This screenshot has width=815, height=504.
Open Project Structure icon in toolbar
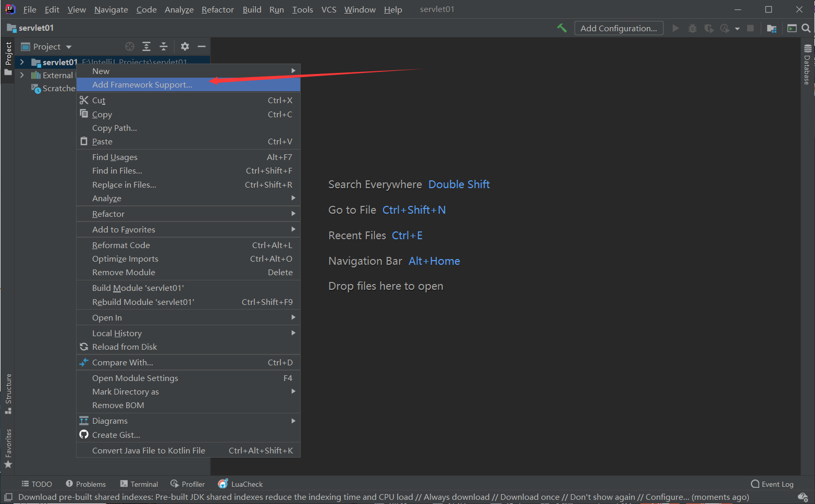[x=772, y=28]
